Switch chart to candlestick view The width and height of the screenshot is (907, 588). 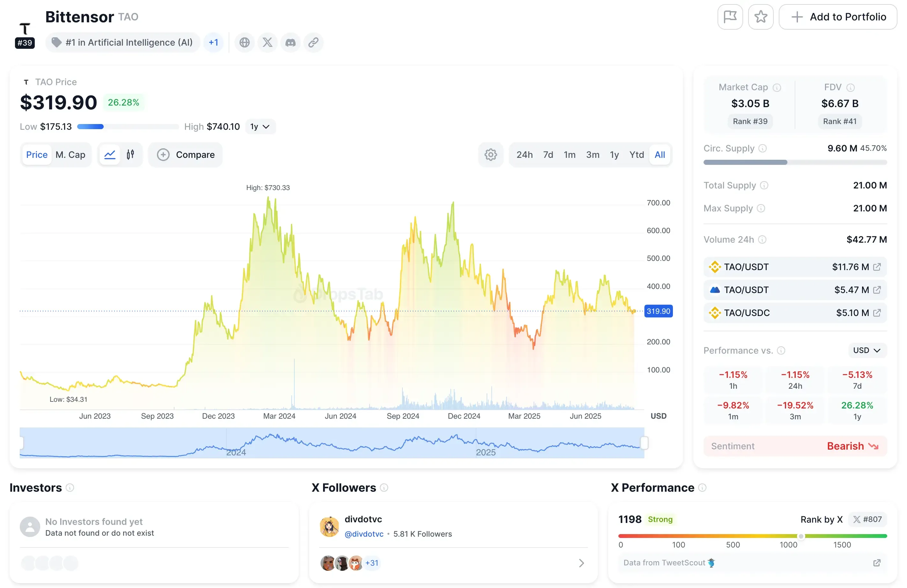pos(130,155)
